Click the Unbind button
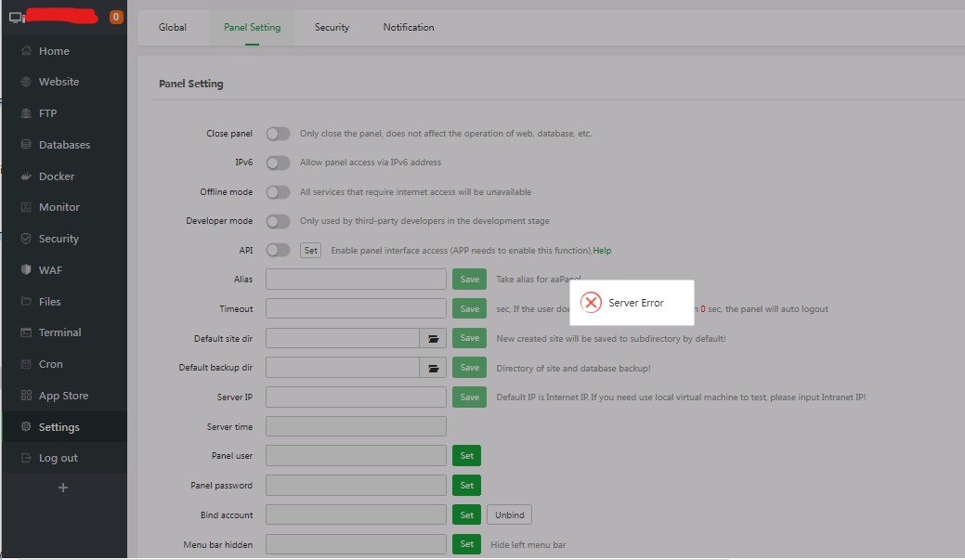Image resolution: width=965 pixels, height=560 pixels. 509,514
